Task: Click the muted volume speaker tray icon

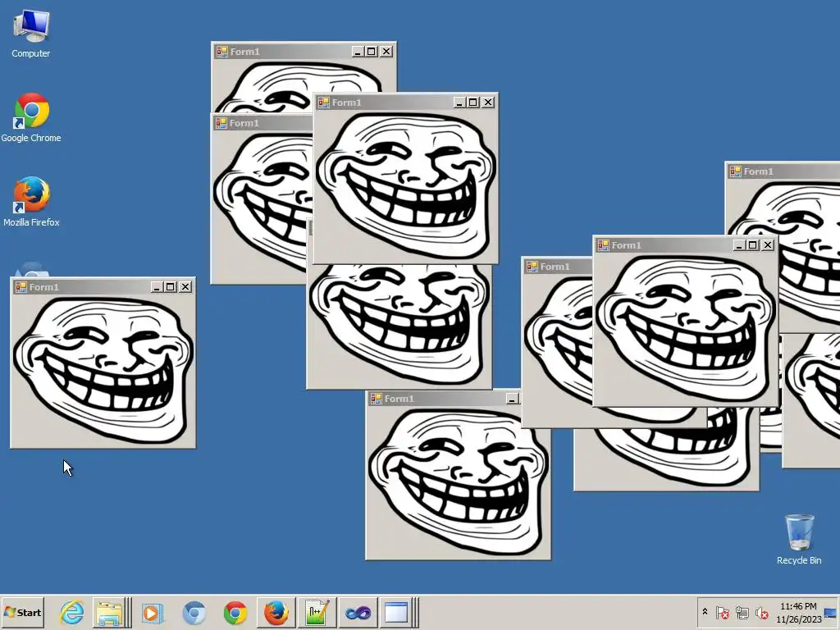Action: [x=761, y=612]
